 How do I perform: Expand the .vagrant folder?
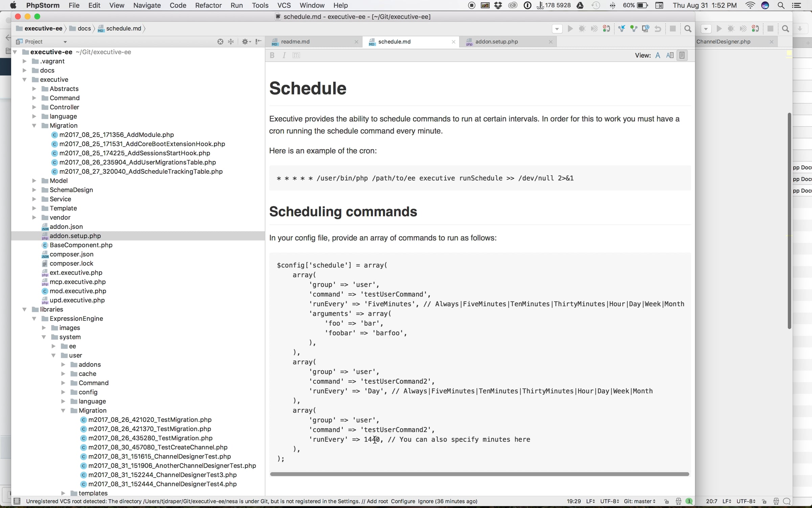point(24,61)
